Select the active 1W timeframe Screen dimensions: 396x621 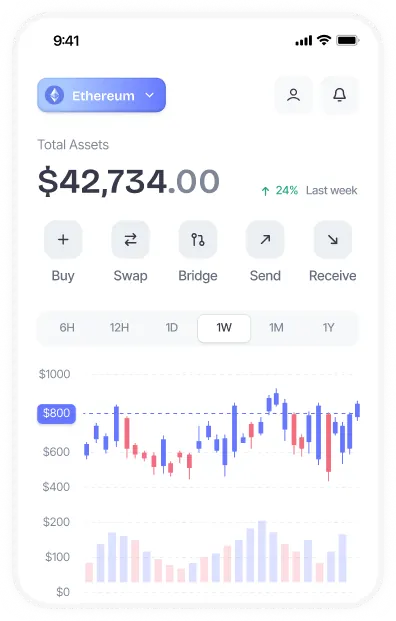pyautogui.click(x=224, y=328)
